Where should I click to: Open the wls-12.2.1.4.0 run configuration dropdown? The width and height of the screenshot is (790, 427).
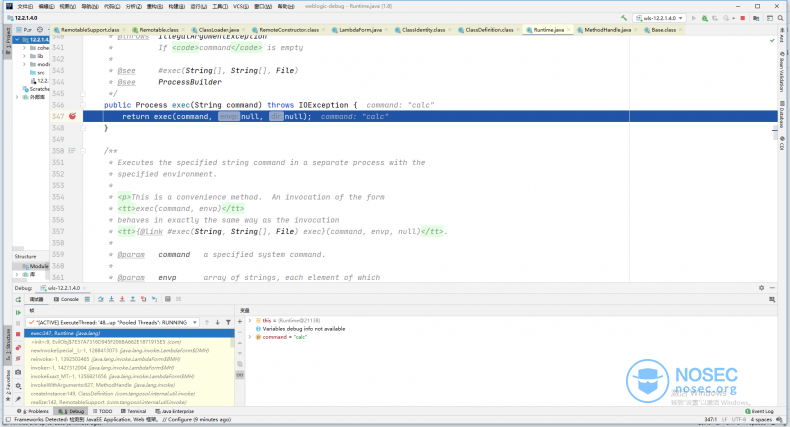click(x=660, y=18)
